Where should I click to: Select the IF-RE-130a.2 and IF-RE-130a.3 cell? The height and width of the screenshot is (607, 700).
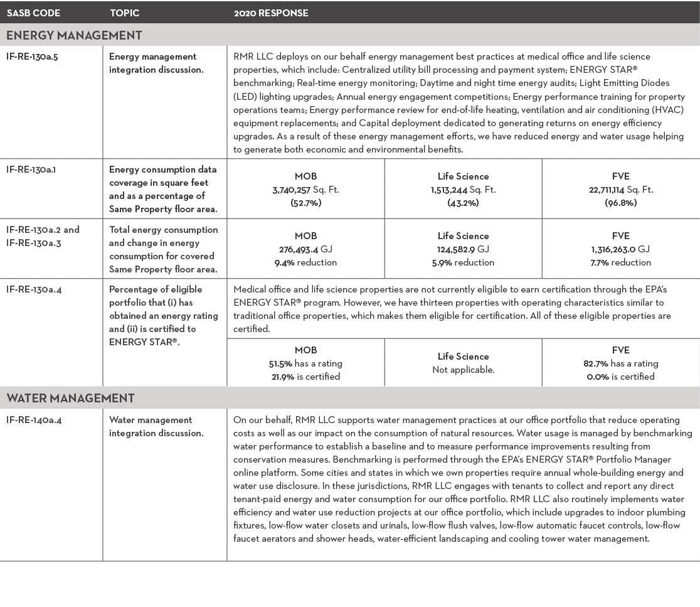tap(42, 235)
